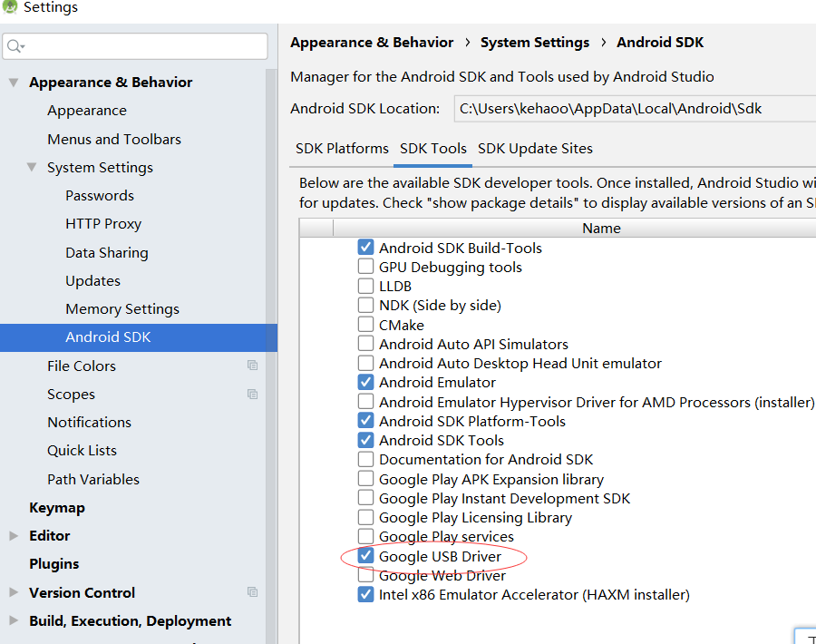Screen dimensions: 816x644
Task: Uncheck Intel x86 Emulator Accelerator HAXM
Action: pyautogui.click(x=366, y=594)
